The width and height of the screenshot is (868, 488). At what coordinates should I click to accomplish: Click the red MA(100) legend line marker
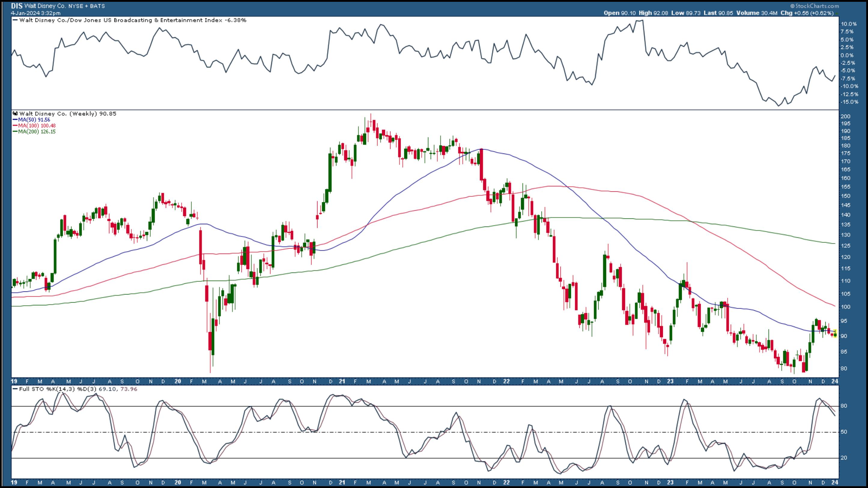(15, 126)
